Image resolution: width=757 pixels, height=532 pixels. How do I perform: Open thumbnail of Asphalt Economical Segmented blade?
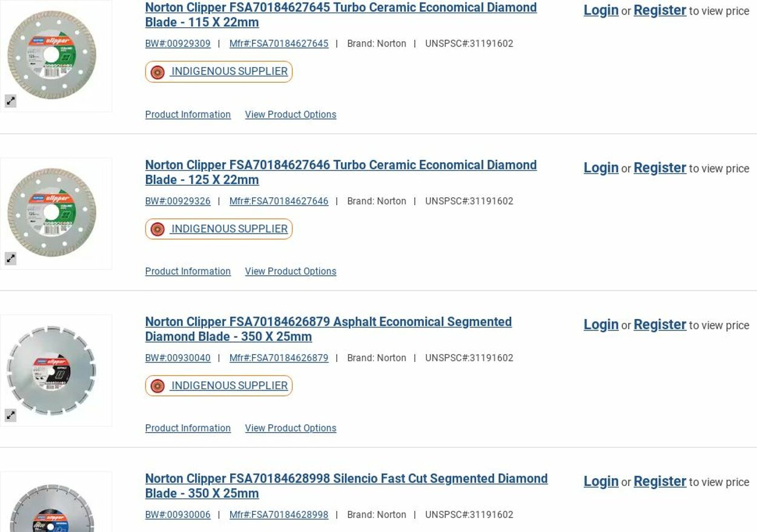pyautogui.click(x=52, y=370)
